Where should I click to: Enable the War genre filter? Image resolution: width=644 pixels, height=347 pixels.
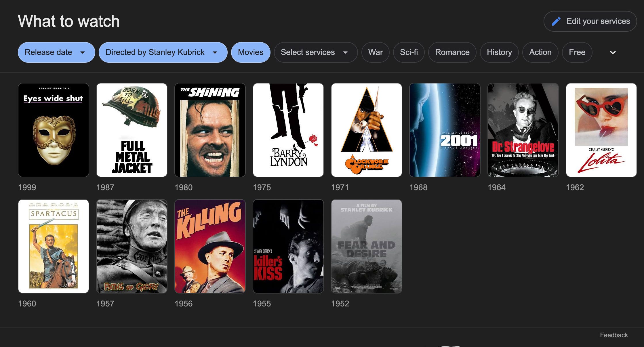pos(375,52)
